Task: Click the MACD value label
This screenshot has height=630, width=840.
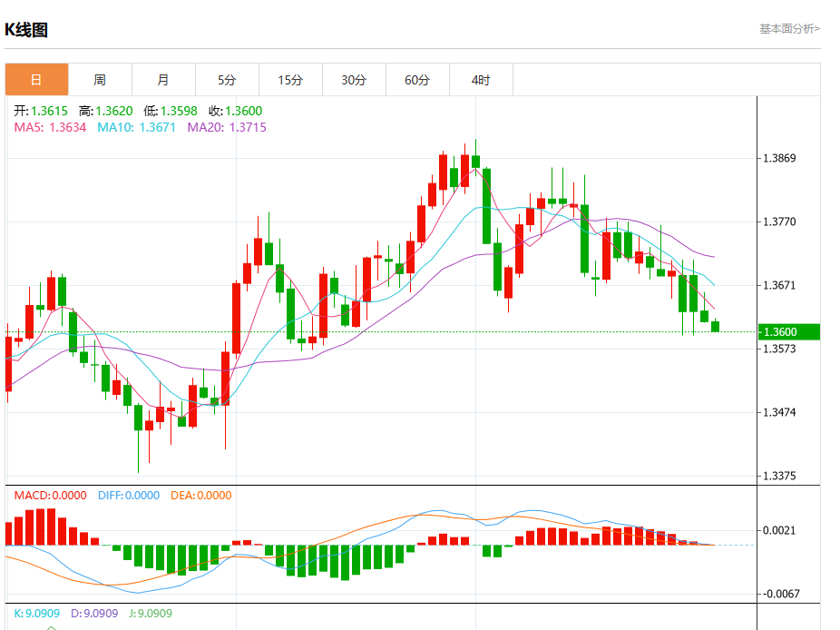Action: [x=50, y=496]
